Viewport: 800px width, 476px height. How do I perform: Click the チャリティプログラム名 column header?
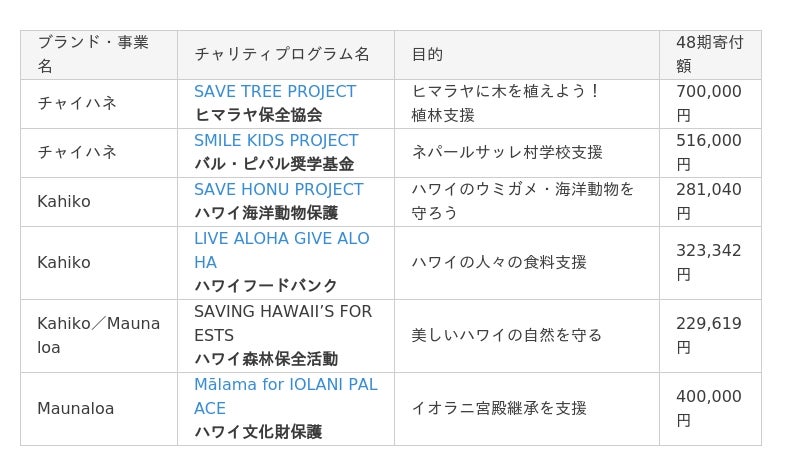(286, 55)
